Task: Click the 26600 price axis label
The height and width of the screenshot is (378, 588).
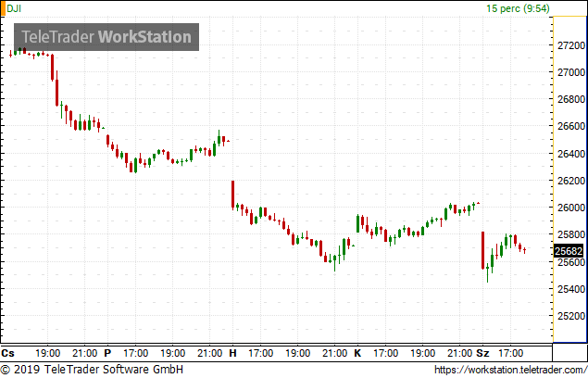Action: click(571, 126)
